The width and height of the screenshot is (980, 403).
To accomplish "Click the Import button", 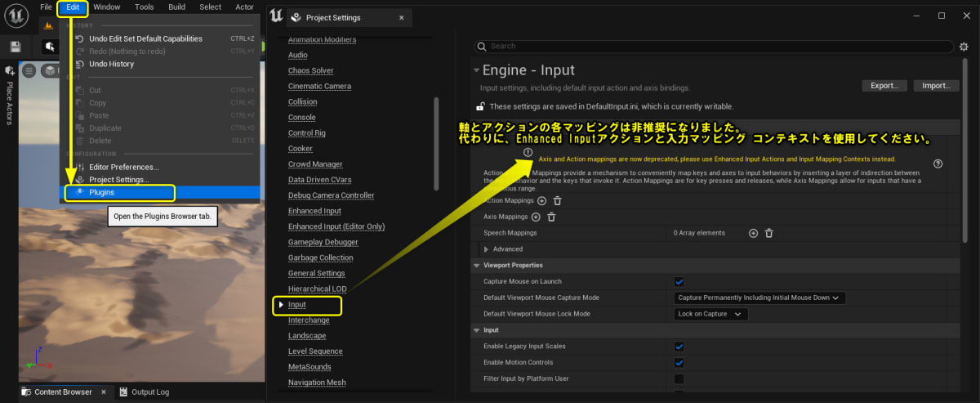I will (935, 85).
